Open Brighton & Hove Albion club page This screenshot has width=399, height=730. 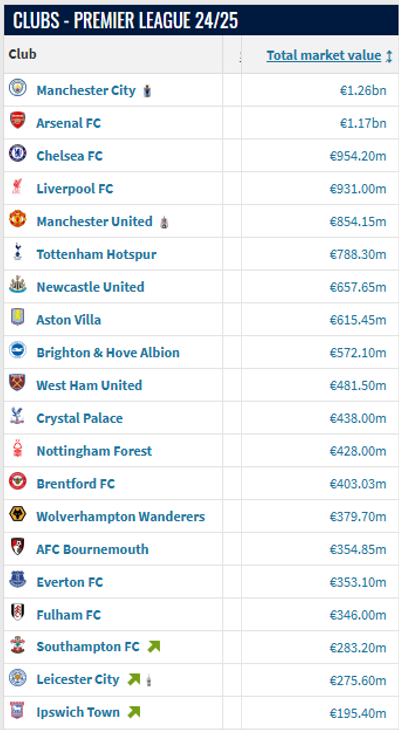tap(108, 352)
